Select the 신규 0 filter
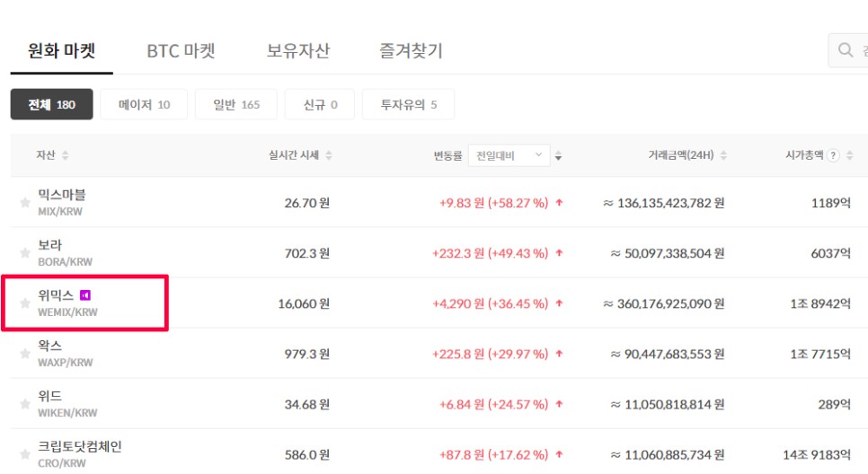This screenshot has width=868, height=474. pyautogui.click(x=320, y=104)
